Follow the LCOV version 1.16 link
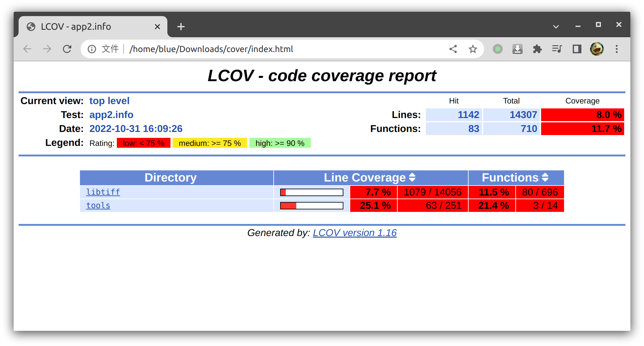644x346 pixels. click(355, 233)
